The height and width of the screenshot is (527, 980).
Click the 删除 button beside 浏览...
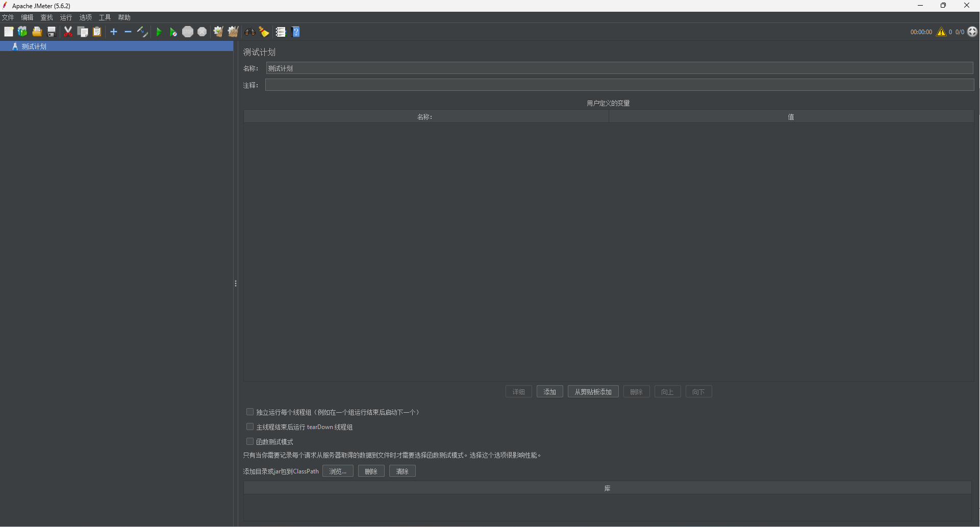click(x=371, y=471)
